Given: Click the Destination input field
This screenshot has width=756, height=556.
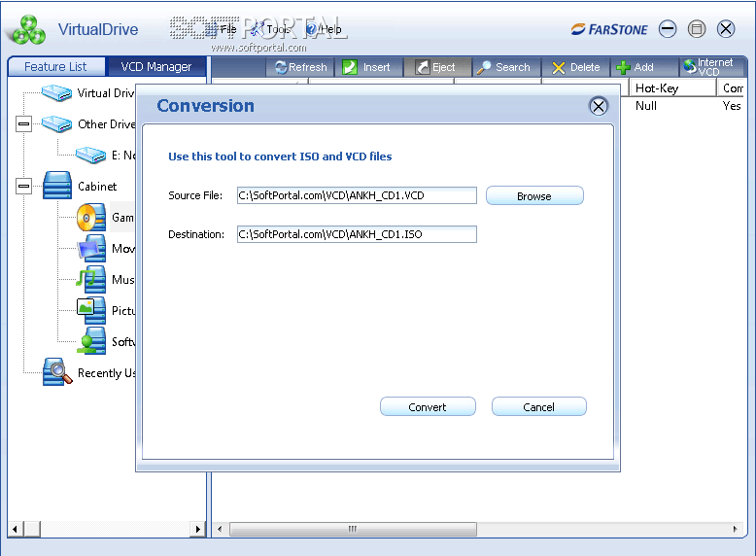Looking at the screenshot, I should [357, 234].
